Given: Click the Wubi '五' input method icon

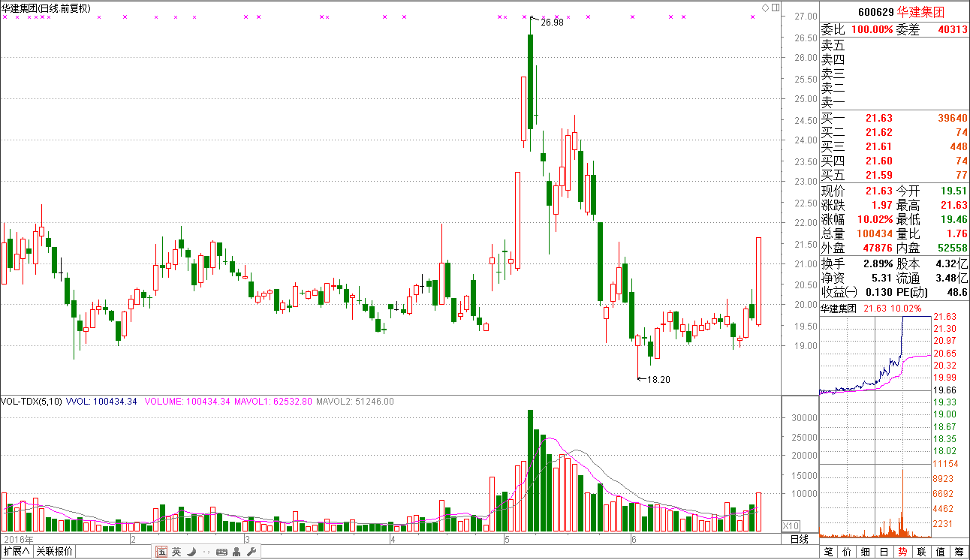Looking at the screenshot, I should coord(161,552).
